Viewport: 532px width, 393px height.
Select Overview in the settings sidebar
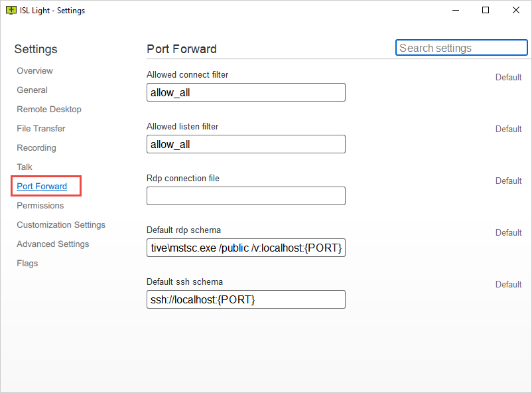click(34, 70)
